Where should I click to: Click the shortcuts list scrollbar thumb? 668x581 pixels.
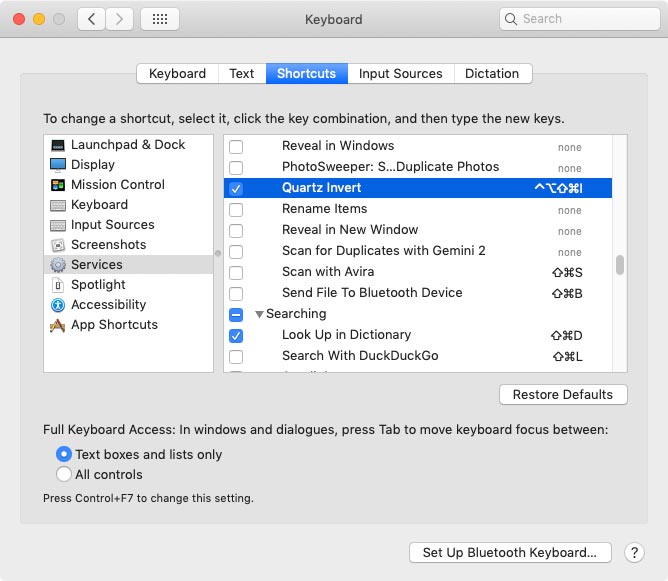pos(620,265)
